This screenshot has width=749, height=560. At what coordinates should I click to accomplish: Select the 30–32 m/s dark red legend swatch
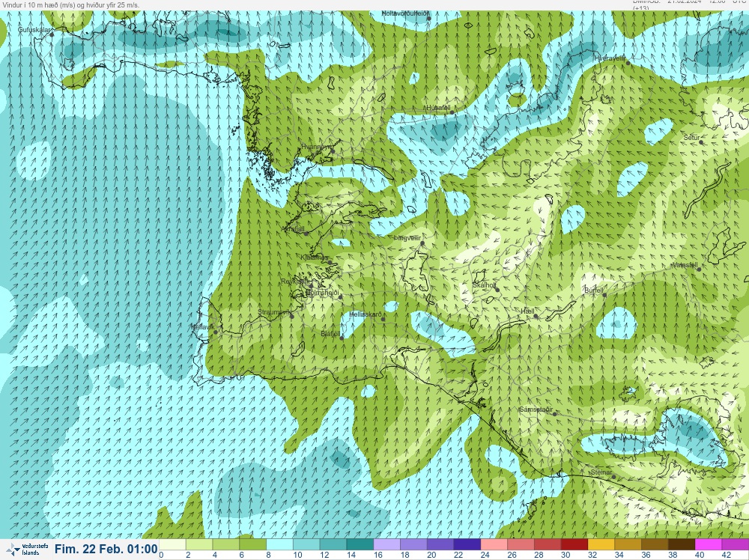[574, 545]
